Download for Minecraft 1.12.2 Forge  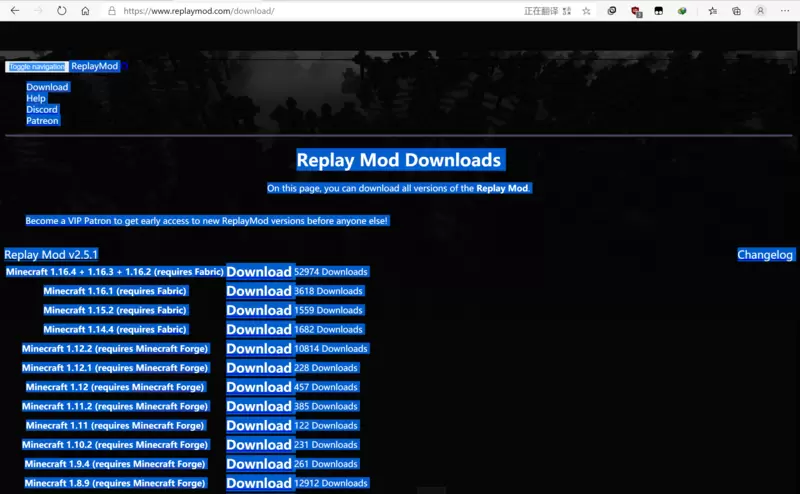(x=259, y=349)
